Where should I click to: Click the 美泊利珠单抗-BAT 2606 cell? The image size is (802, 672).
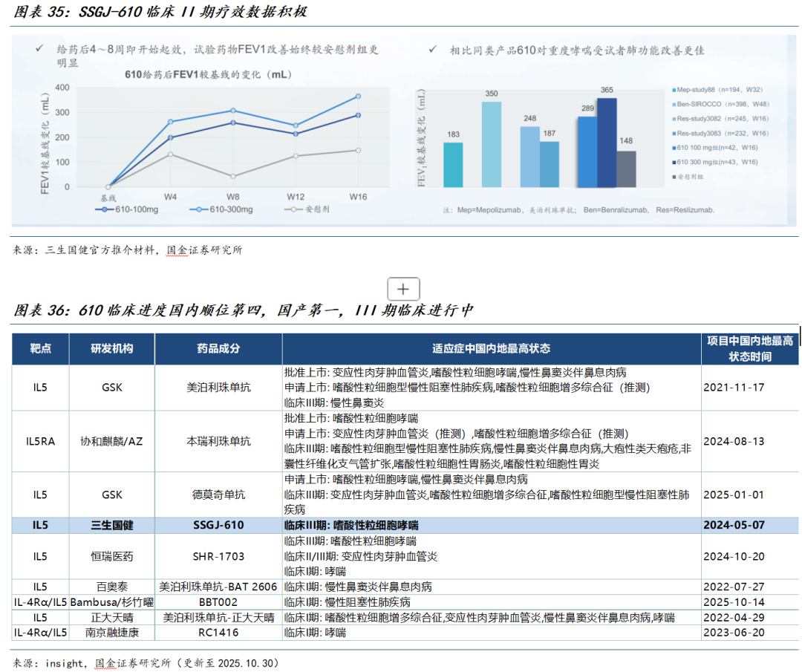(x=218, y=587)
